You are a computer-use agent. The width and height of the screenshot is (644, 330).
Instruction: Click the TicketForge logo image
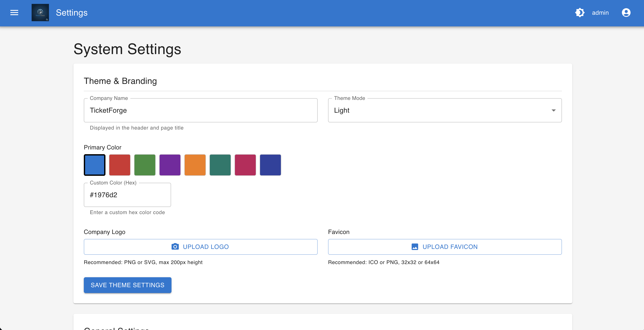[x=40, y=13]
